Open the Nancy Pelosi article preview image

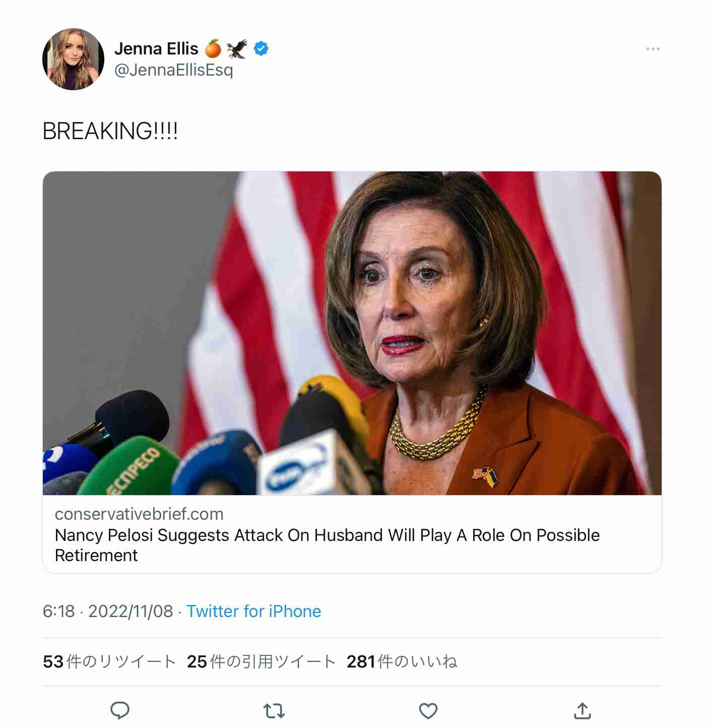click(x=352, y=333)
